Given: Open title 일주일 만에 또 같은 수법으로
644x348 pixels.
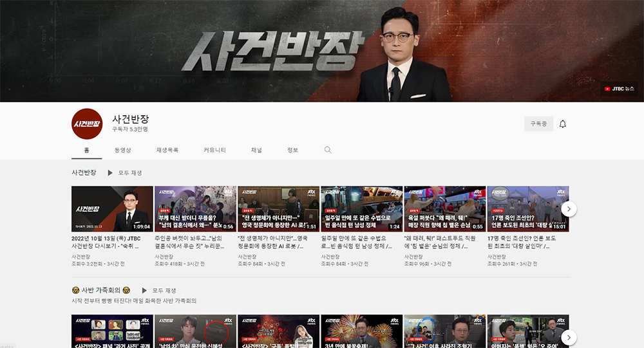Looking at the screenshot, I should point(357,242).
